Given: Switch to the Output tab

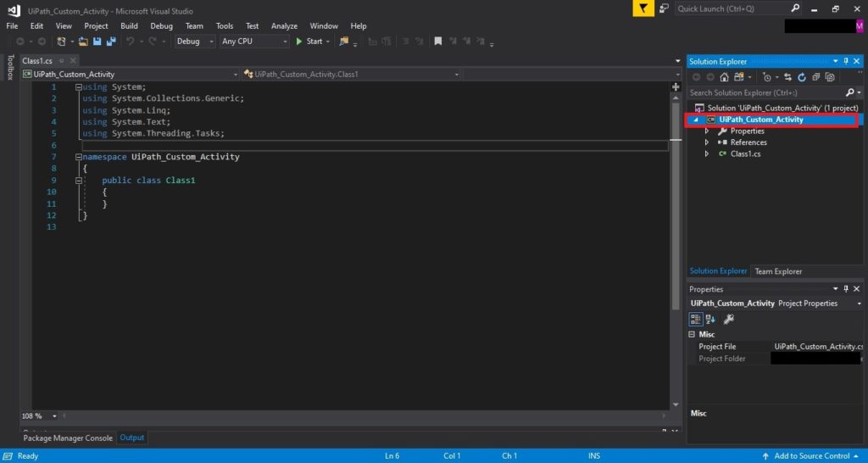Looking at the screenshot, I should pyautogui.click(x=132, y=438).
